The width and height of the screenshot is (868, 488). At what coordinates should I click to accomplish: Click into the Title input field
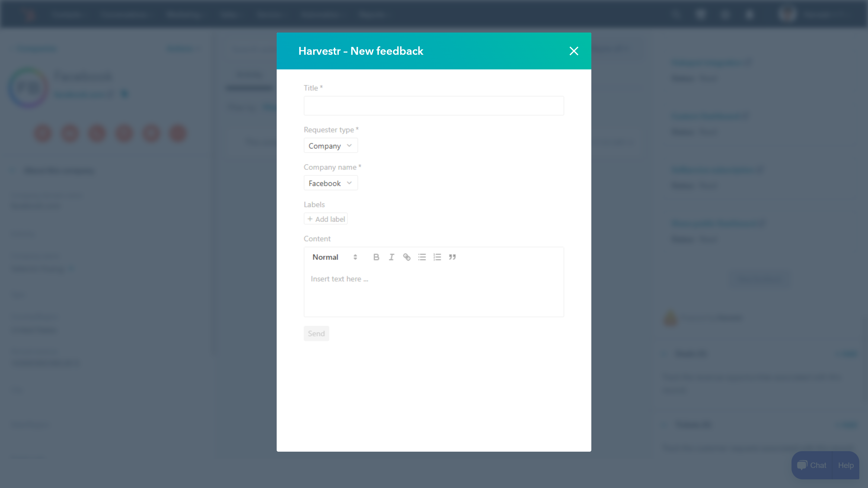coord(433,106)
